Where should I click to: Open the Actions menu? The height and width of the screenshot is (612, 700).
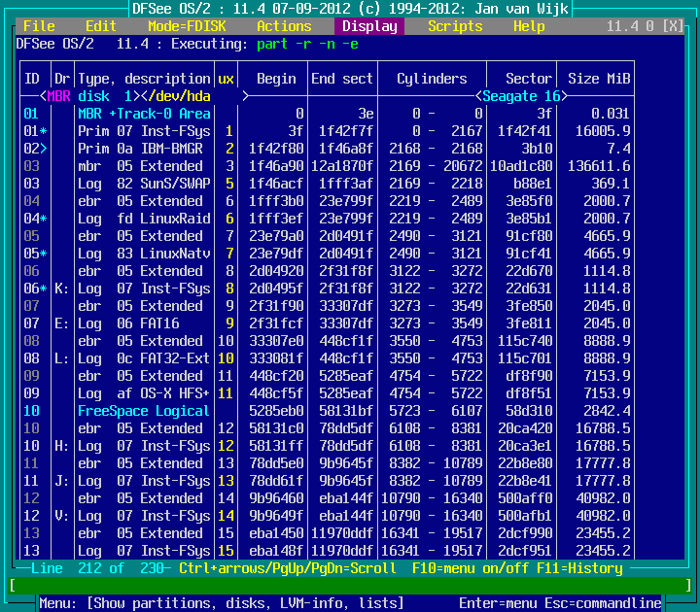284,26
